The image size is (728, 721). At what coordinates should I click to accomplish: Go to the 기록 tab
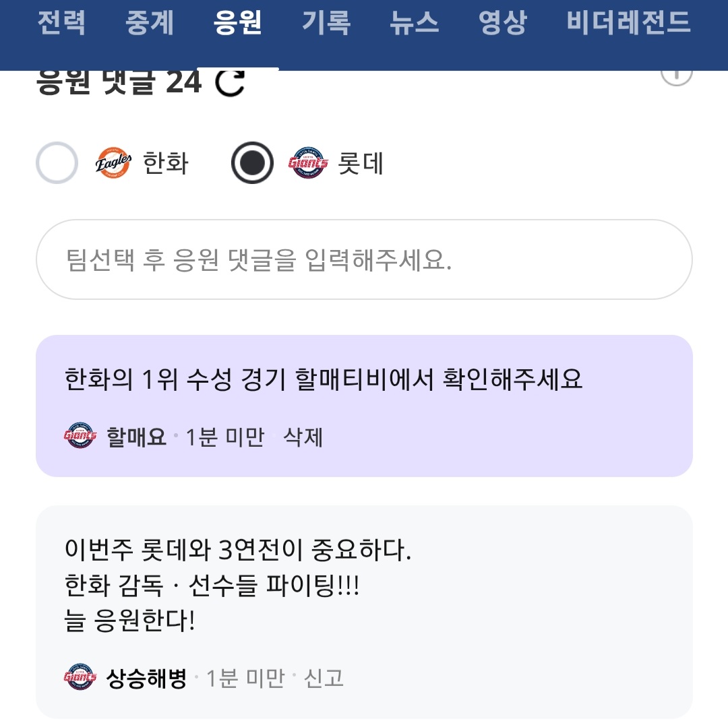[326, 24]
